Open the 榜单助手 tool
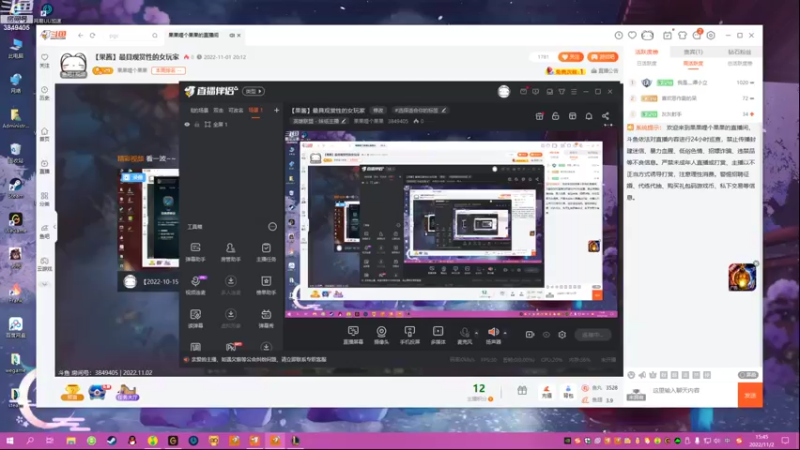The height and width of the screenshot is (450, 800). pos(266,285)
